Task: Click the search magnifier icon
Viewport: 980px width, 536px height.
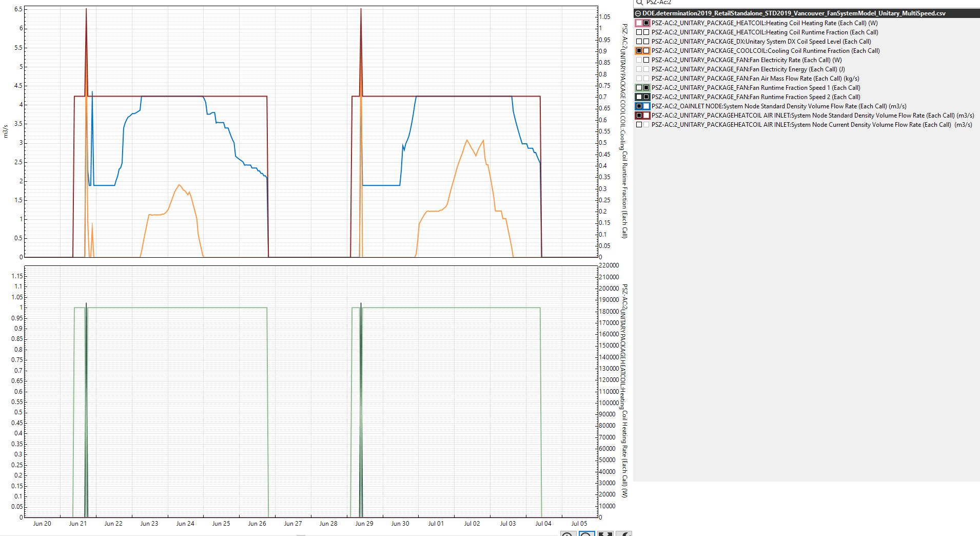Action: (639, 3)
